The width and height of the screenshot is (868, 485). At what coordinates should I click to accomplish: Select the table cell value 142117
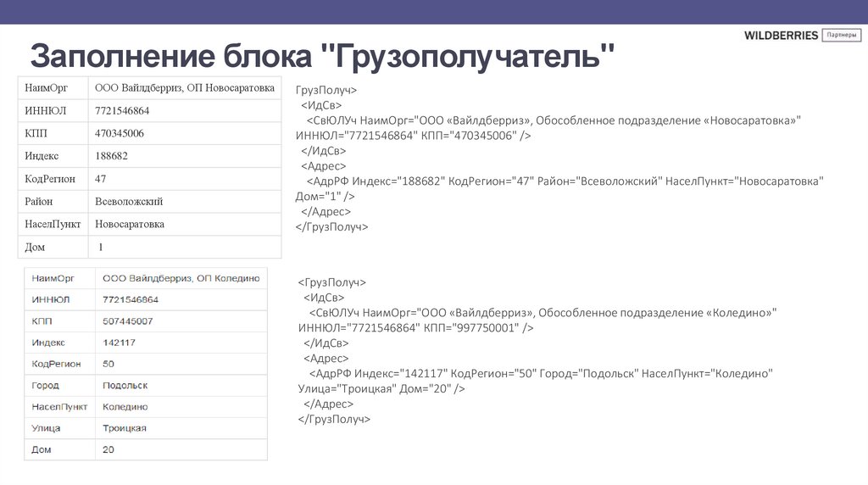point(119,343)
